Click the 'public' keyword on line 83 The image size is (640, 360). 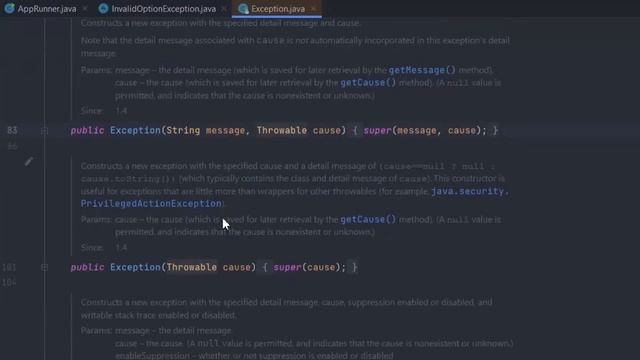point(87,131)
